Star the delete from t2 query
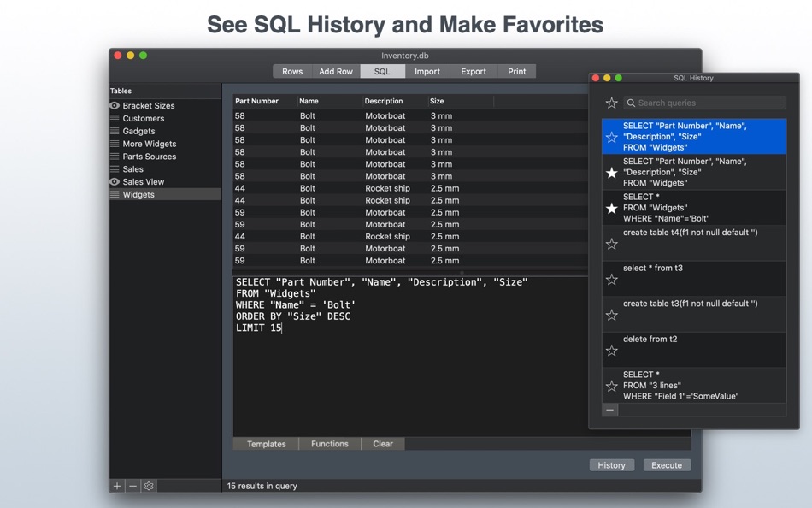Image resolution: width=812 pixels, height=508 pixels. (x=612, y=351)
